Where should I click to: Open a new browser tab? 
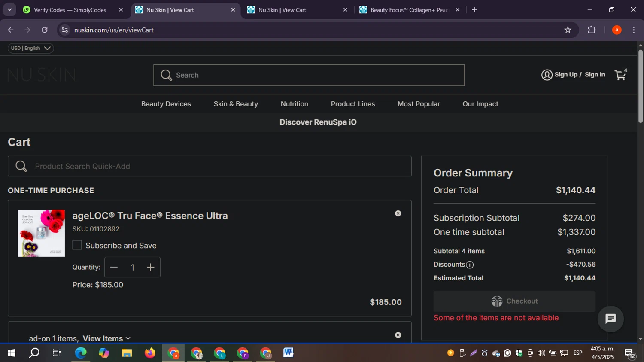[x=474, y=9]
